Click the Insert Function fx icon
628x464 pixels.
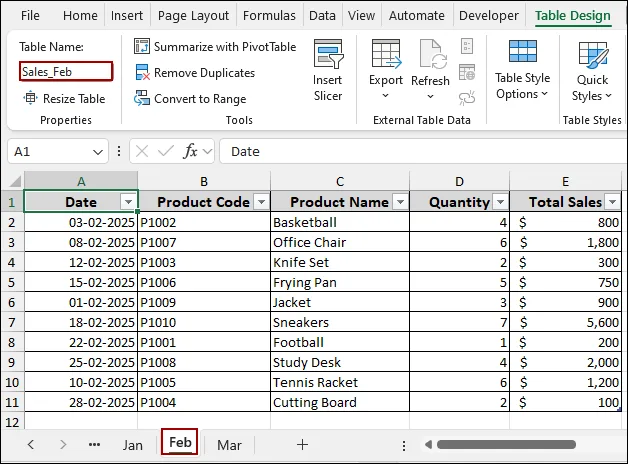coord(190,151)
